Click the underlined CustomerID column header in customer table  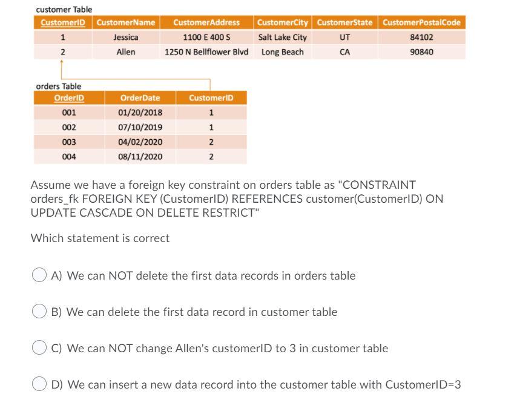[x=61, y=22]
